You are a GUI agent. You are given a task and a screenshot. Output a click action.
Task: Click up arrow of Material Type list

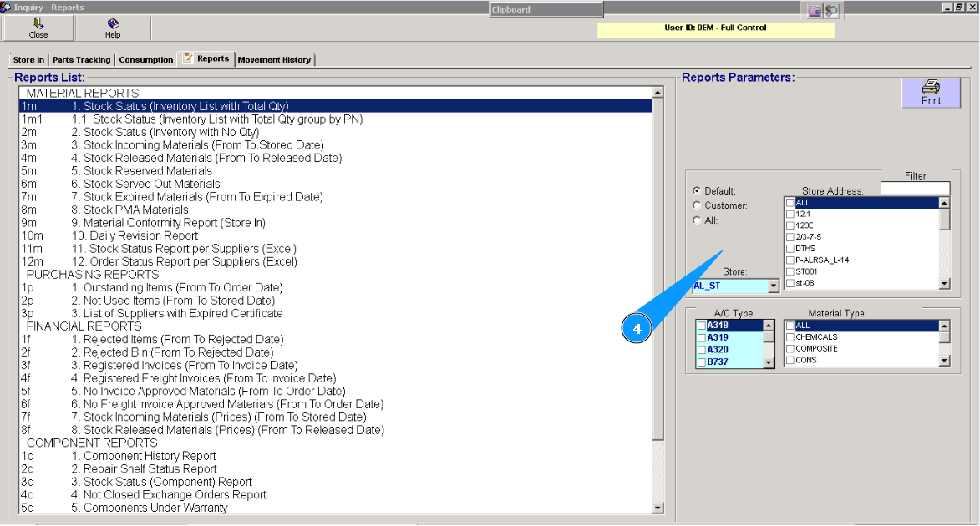pos(944,326)
